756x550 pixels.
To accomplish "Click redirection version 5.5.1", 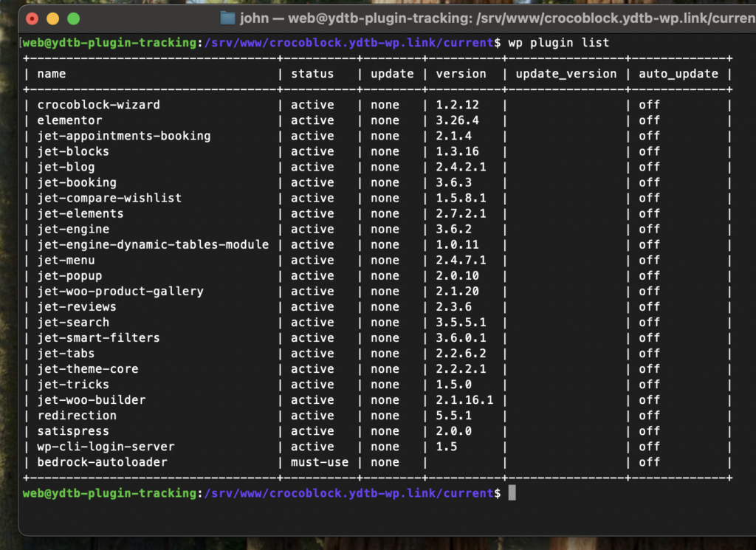I will [454, 416].
